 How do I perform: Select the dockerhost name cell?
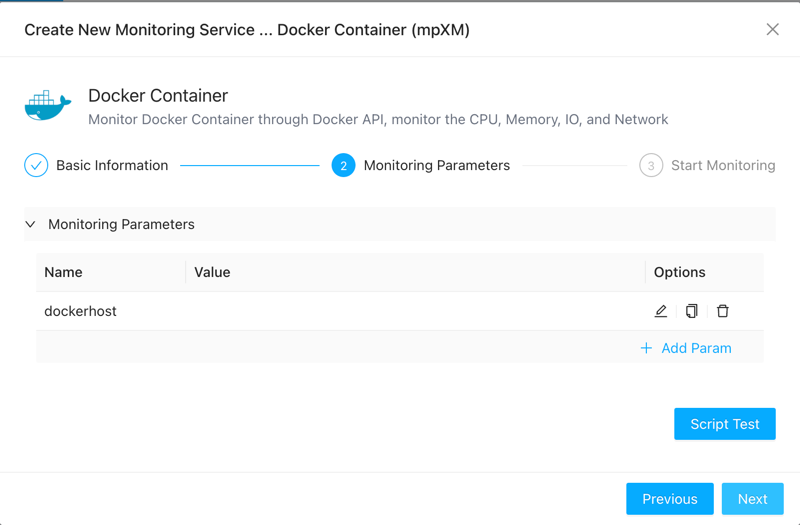[x=81, y=311]
